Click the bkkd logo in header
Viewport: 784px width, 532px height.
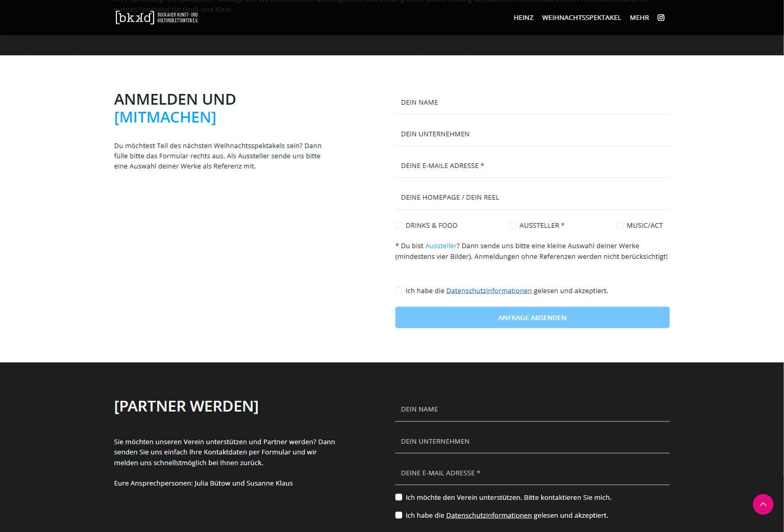pyautogui.click(x=156, y=18)
